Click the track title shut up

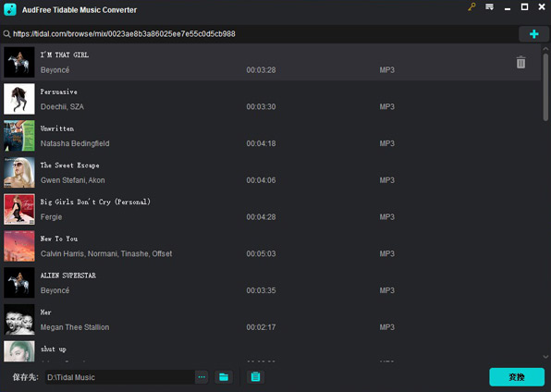53,349
